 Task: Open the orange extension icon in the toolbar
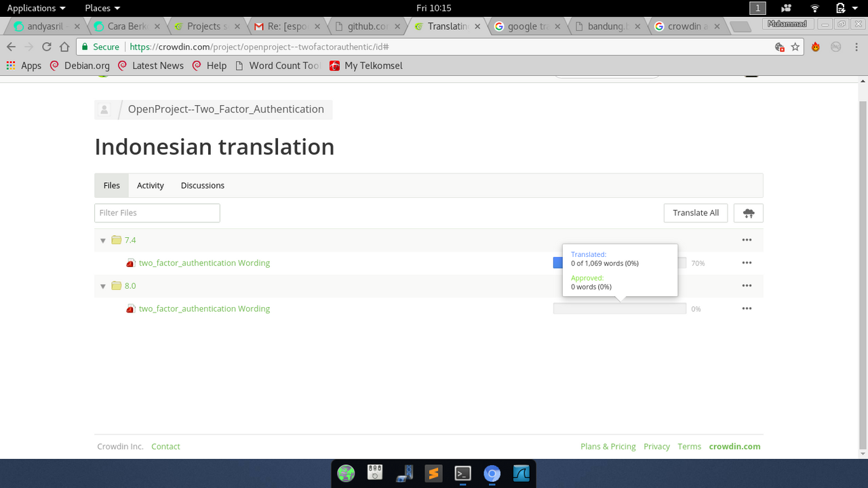816,47
